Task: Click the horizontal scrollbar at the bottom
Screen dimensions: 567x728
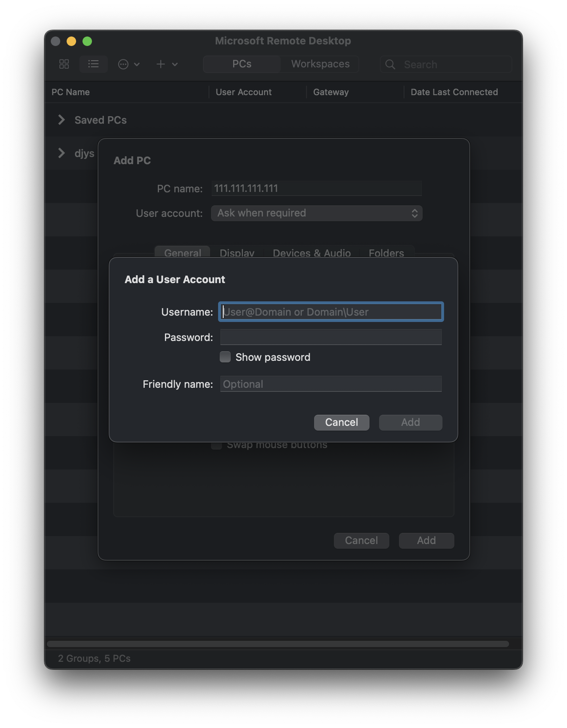Action: [x=278, y=644]
